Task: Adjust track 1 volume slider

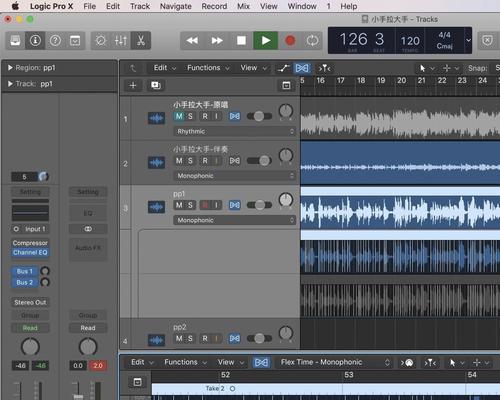Action: pyautogui.click(x=259, y=116)
